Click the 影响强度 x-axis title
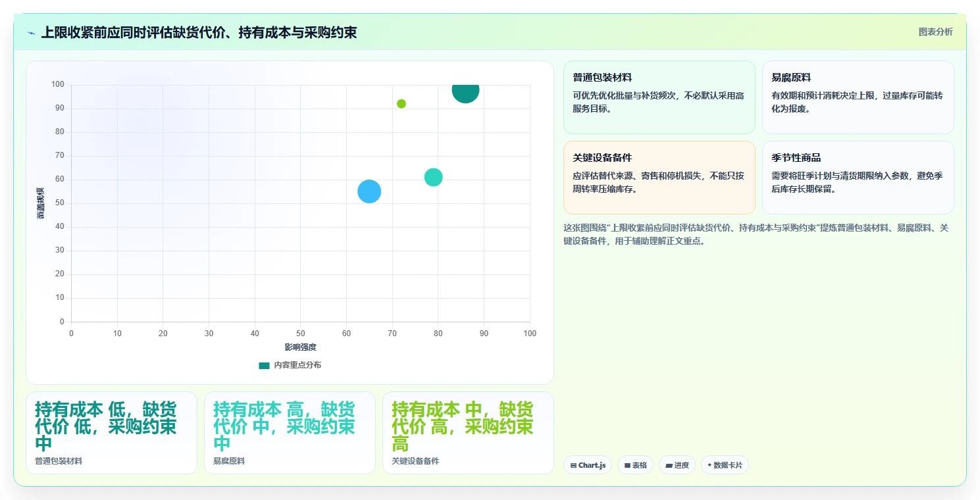Viewport: 980px width, 500px height. point(300,347)
